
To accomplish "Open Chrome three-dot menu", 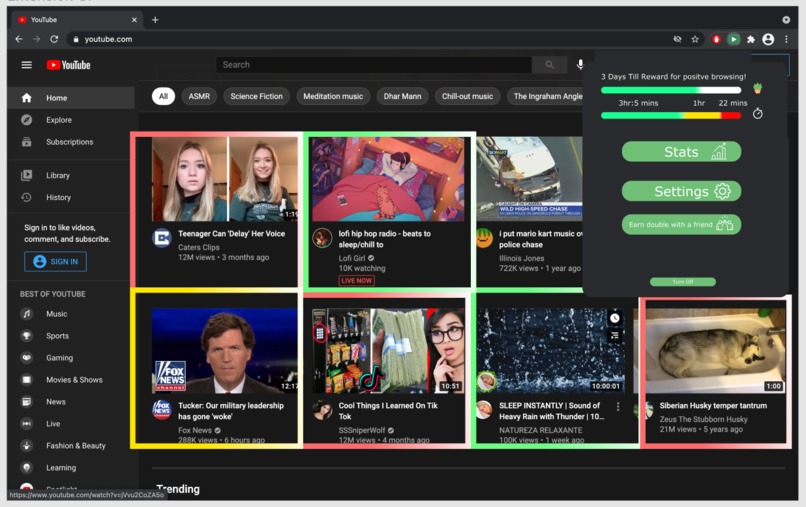I will (x=786, y=39).
